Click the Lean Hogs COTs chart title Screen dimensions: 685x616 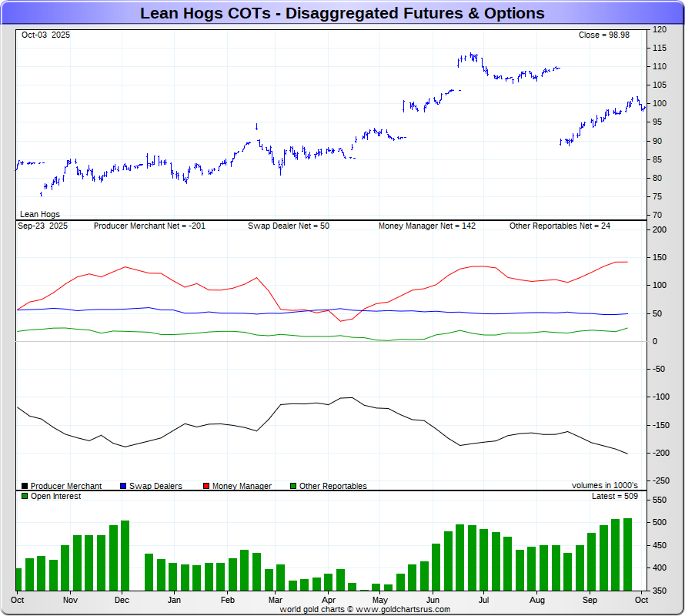(342, 13)
